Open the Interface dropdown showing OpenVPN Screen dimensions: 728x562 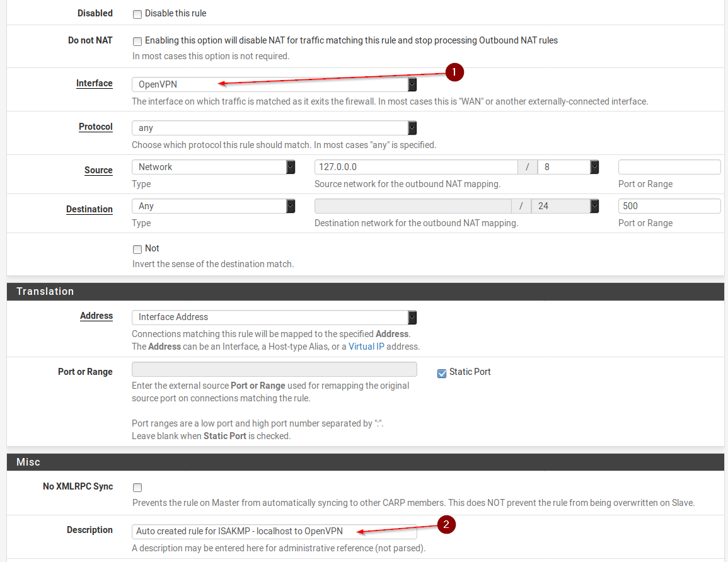pos(274,84)
